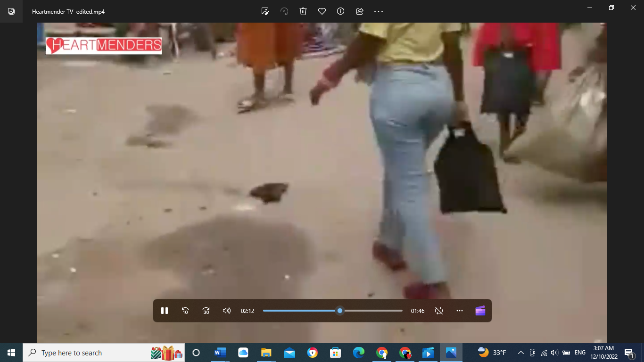Click the disabled Rotate icon
Viewport: 644px width, 362px height.
click(x=284, y=11)
